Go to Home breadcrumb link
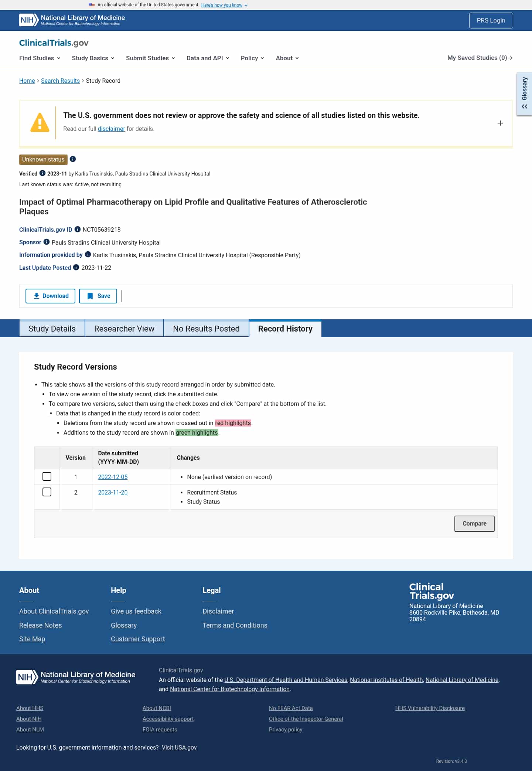The height and width of the screenshot is (771, 532). point(27,81)
